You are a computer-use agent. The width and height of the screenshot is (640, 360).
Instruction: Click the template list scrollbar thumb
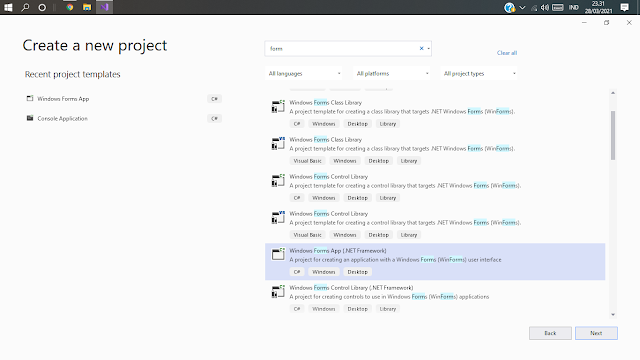click(x=613, y=135)
